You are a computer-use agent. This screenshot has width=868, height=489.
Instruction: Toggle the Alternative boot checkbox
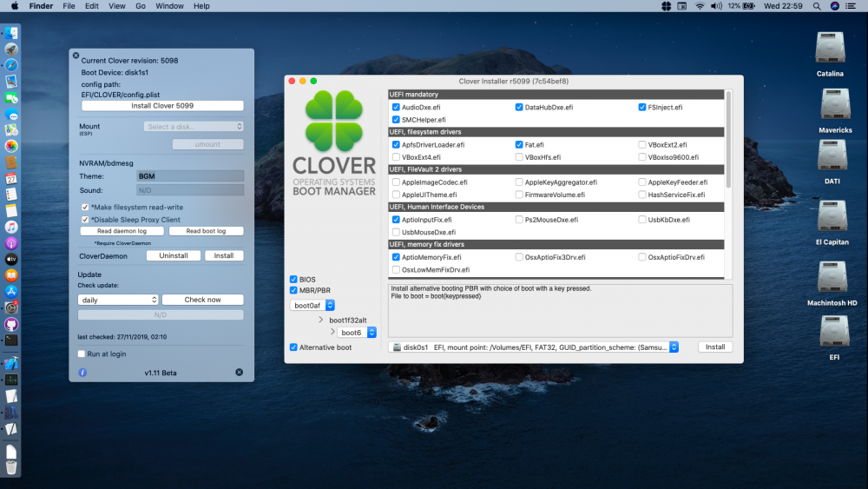[x=293, y=347]
